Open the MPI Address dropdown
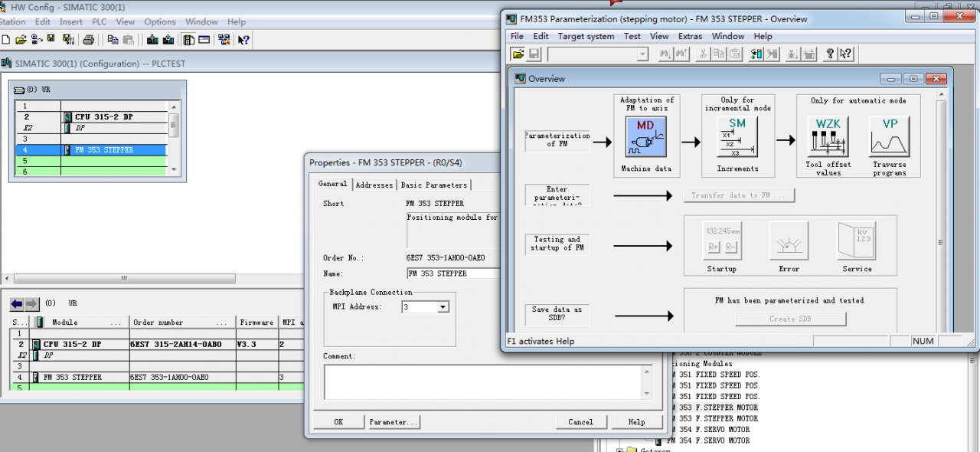The image size is (980, 452). click(443, 307)
